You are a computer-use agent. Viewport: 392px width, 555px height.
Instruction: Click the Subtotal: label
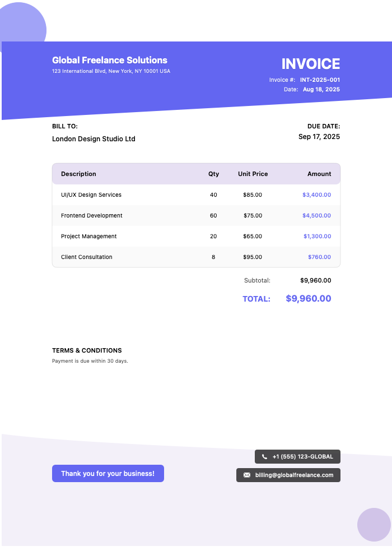[x=258, y=280]
